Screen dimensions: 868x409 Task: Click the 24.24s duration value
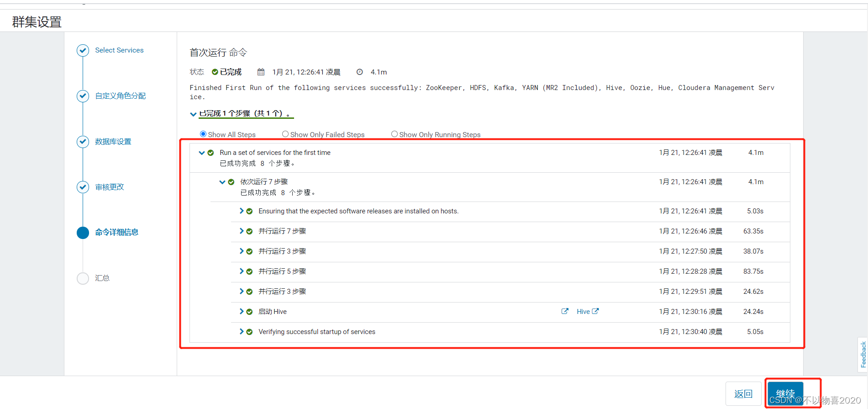(753, 312)
